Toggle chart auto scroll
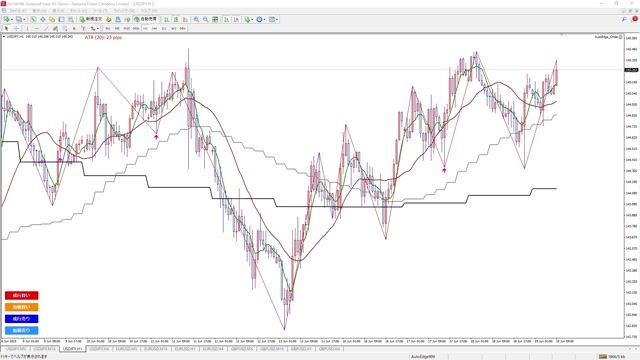 226,19
